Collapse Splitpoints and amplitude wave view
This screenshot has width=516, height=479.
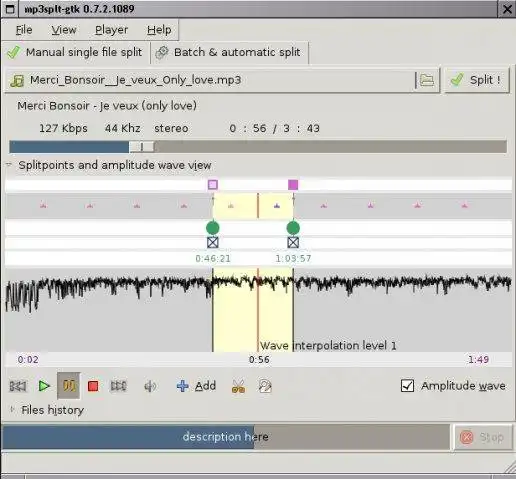(9, 164)
